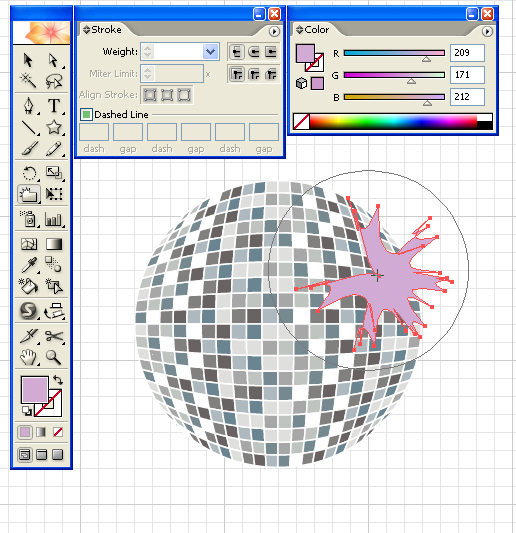The height and width of the screenshot is (533, 516).
Task: Select the Zoom magnifier tool
Action: point(53,357)
